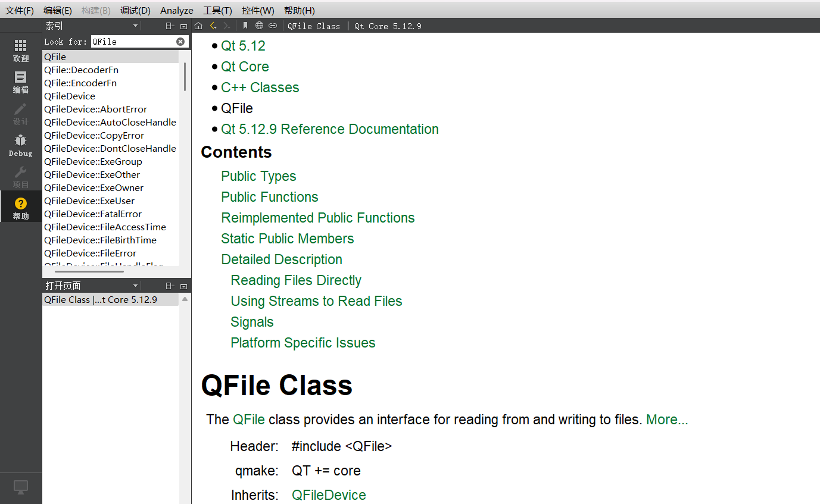This screenshot has height=504, width=820.
Task: Follow the Qt Core breadcrumb link
Action: click(245, 67)
